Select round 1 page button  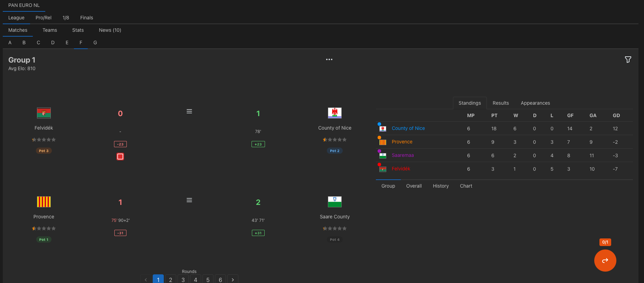pos(158,280)
